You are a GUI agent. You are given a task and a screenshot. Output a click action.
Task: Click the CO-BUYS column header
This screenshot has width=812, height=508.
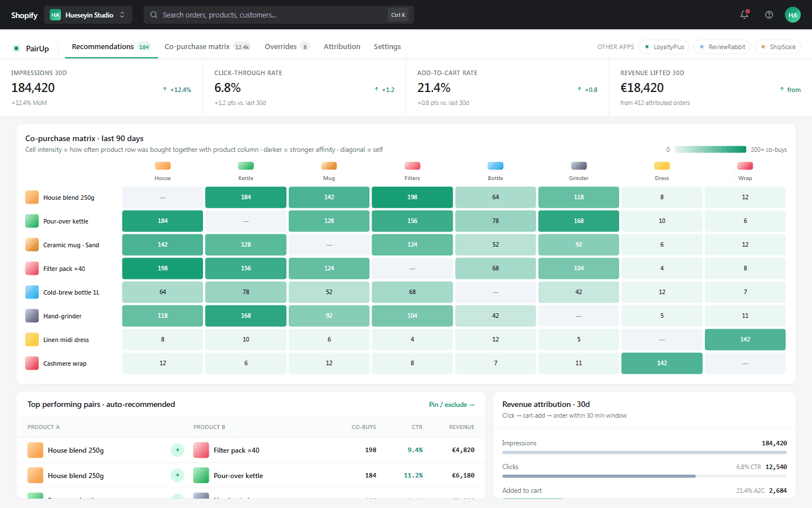[x=364, y=427]
